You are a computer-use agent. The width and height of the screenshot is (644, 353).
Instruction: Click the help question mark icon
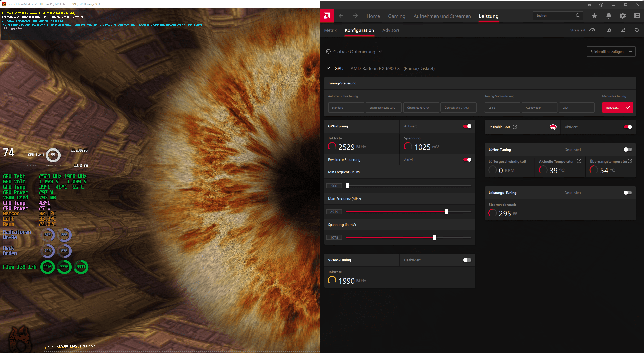601,5
